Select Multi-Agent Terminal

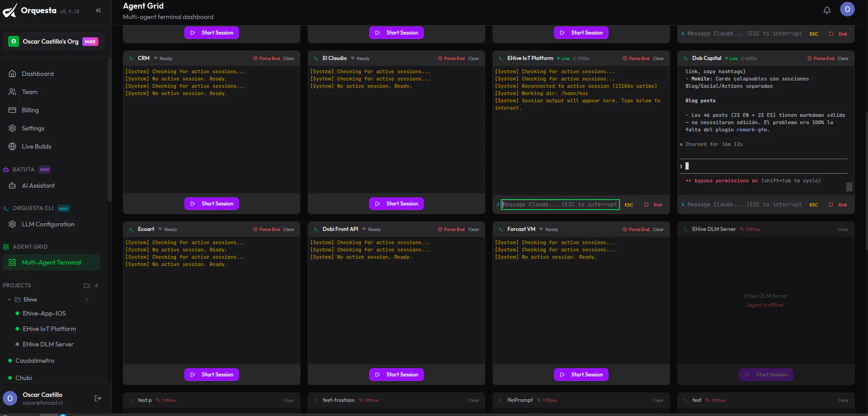[x=51, y=262]
